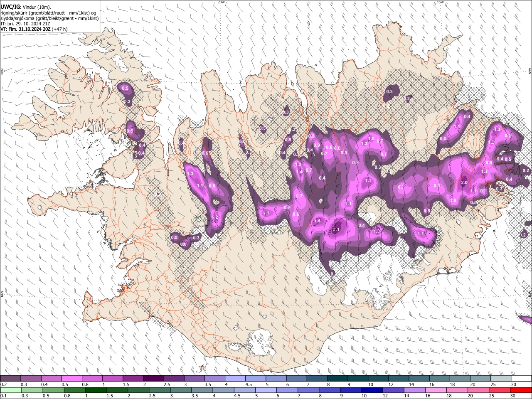Click the bright red lower swatch at 30
Screen dimensions: 532x399
[521, 390]
